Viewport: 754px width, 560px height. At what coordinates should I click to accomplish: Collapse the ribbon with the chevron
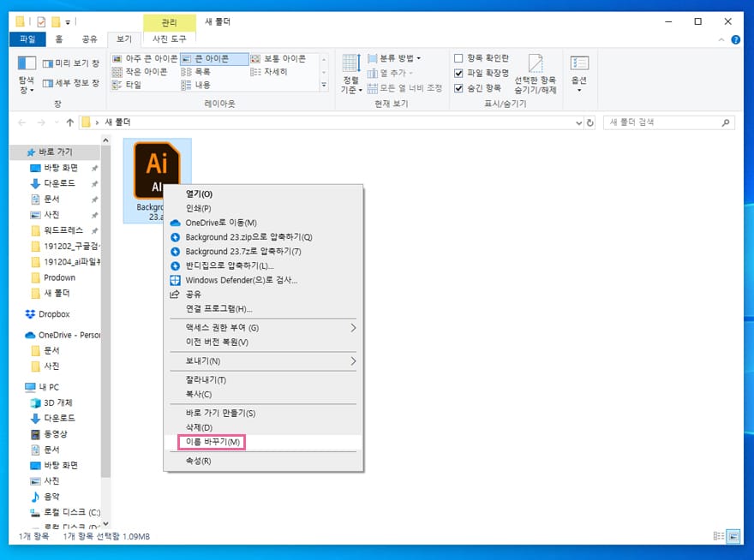721,40
